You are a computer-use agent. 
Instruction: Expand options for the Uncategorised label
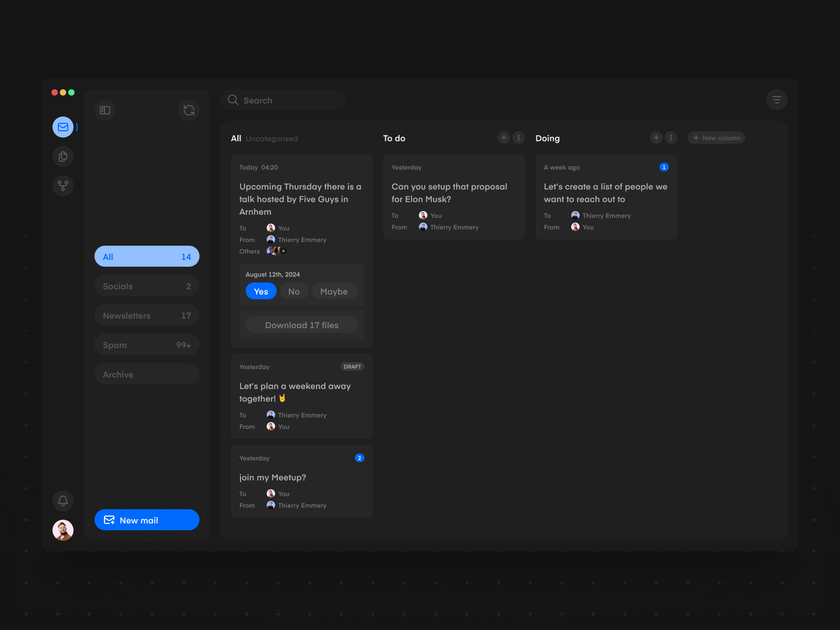click(272, 139)
